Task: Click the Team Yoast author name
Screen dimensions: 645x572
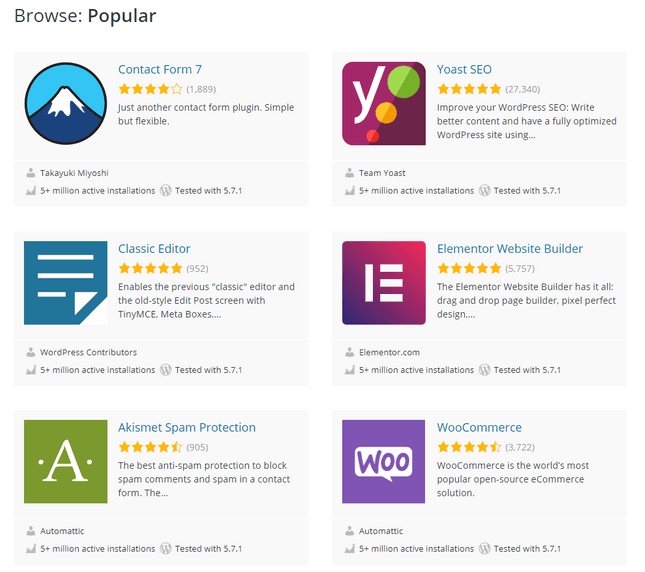Action: [x=382, y=173]
